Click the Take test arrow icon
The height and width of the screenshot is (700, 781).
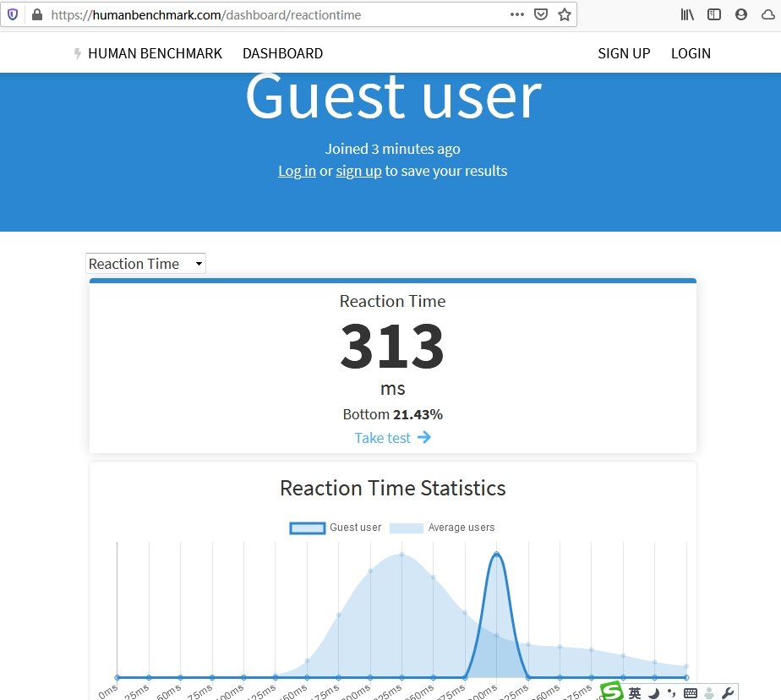click(423, 437)
